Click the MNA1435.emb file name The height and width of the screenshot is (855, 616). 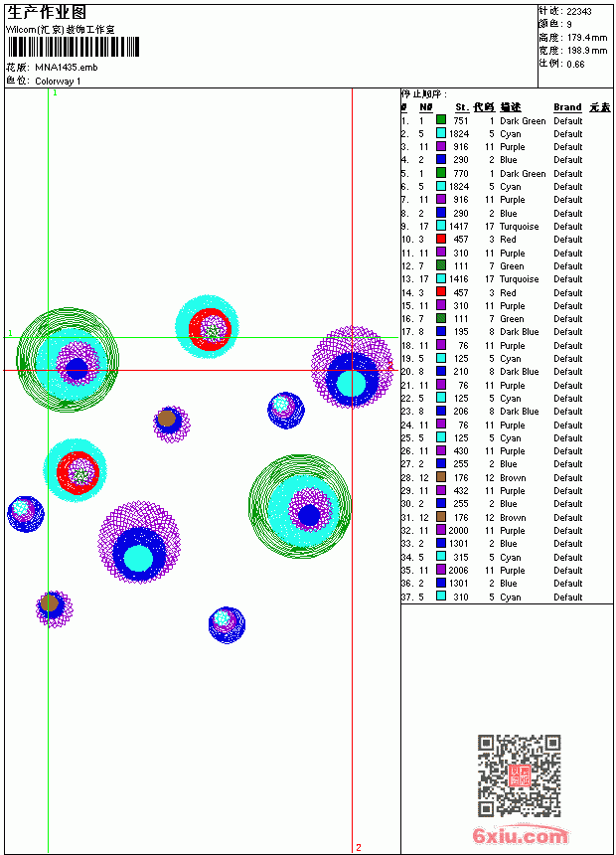click(67, 68)
